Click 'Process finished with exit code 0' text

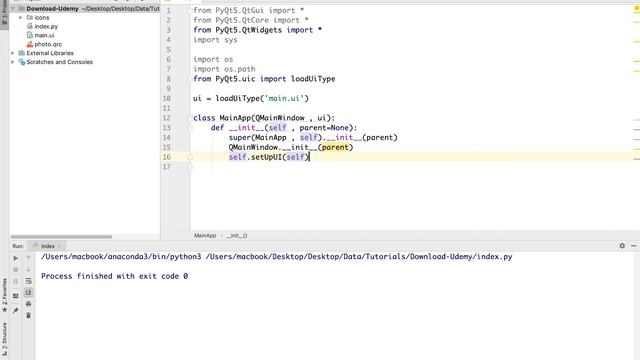click(x=114, y=276)
